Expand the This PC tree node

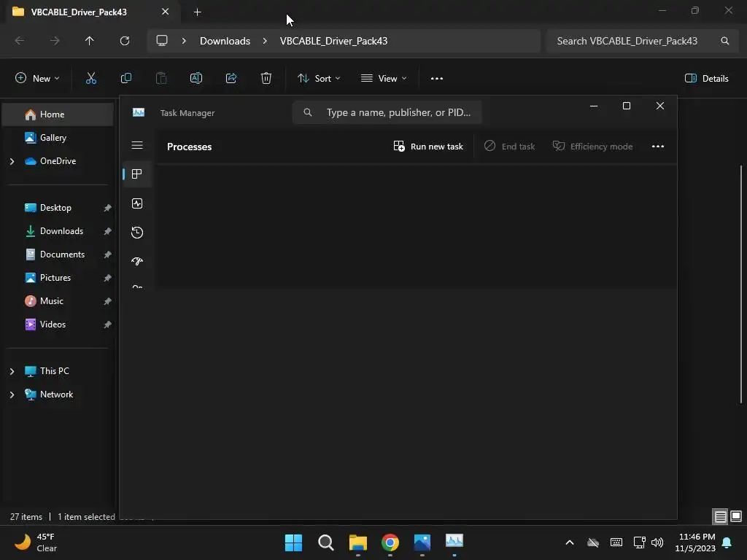[12, 371]
